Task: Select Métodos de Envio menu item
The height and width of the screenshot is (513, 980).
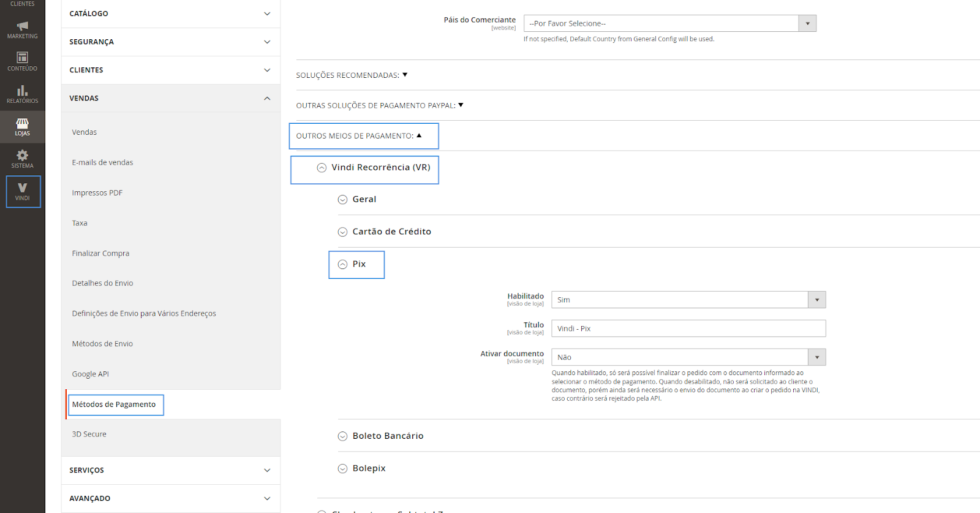Action: pos(102,344)
